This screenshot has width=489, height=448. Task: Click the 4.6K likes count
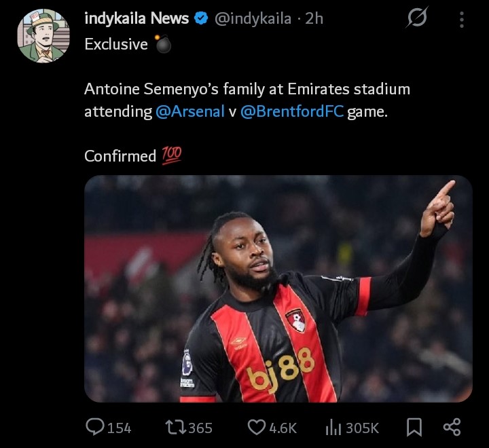pyautogui.click(x=283, y=428)
